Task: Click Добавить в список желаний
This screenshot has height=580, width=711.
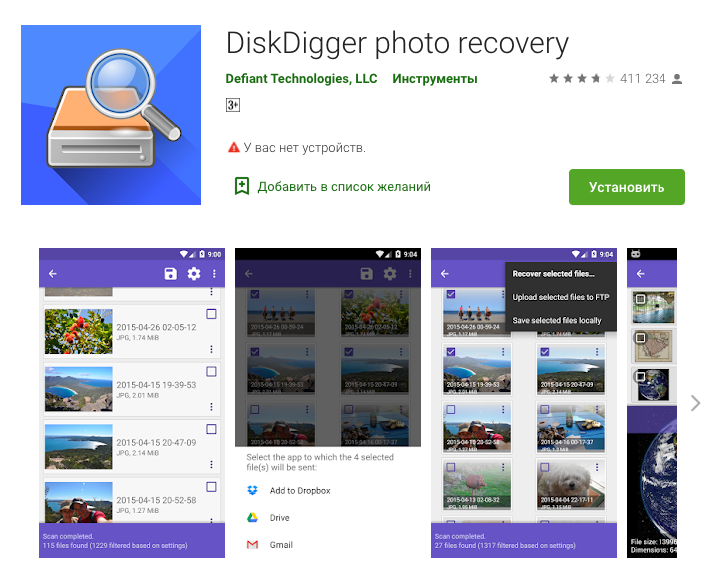Action: (344, 186)
